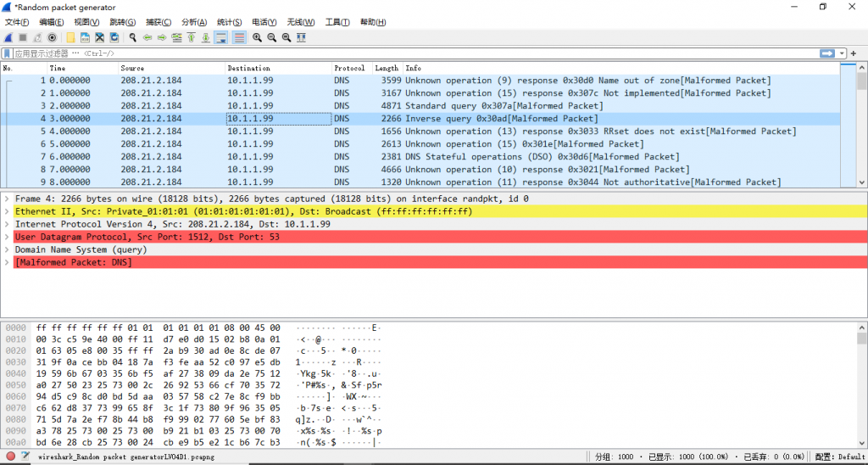
Task: Open capture options gear icon
Action: (52, 37)
